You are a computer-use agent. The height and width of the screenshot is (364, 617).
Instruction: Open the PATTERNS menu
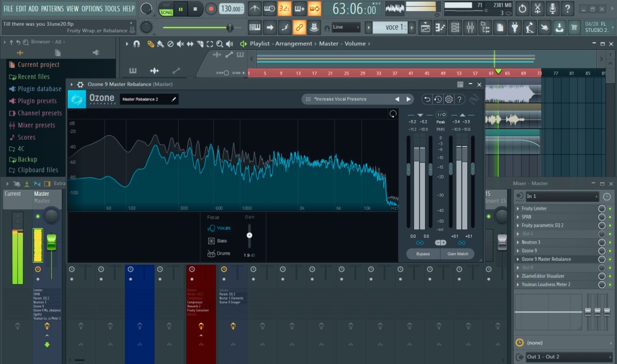coord(52,8)
